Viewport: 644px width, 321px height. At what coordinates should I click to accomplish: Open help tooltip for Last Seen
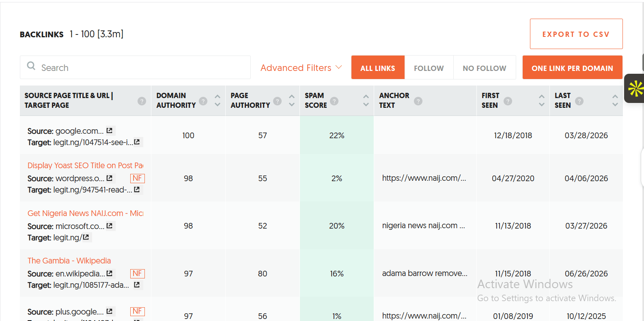579,101
